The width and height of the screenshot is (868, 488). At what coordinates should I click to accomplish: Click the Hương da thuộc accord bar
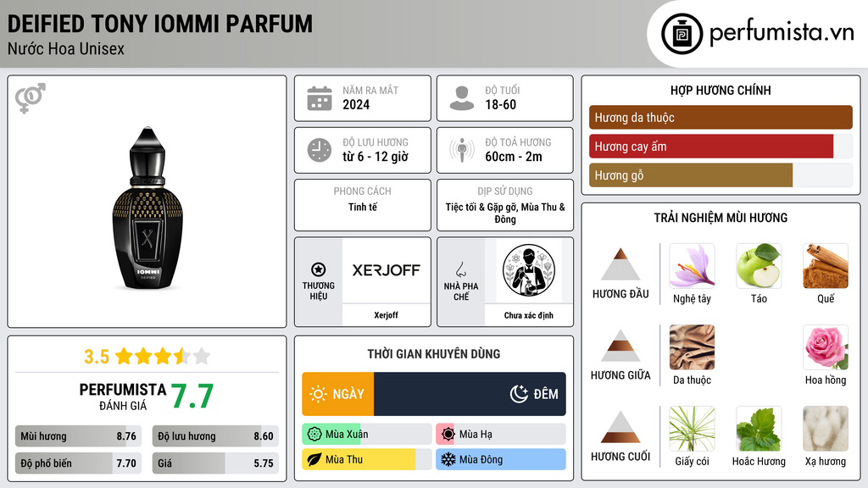[721, 117]
